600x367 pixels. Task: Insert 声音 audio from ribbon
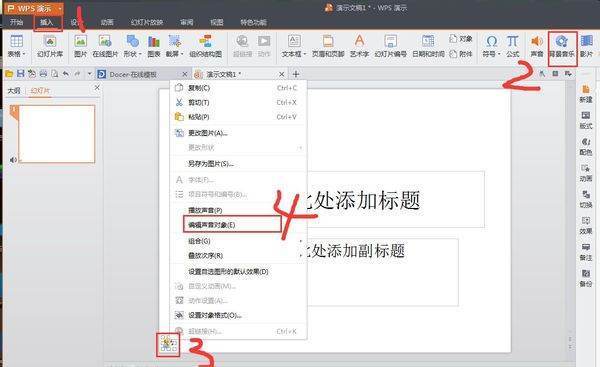point(537,46)
